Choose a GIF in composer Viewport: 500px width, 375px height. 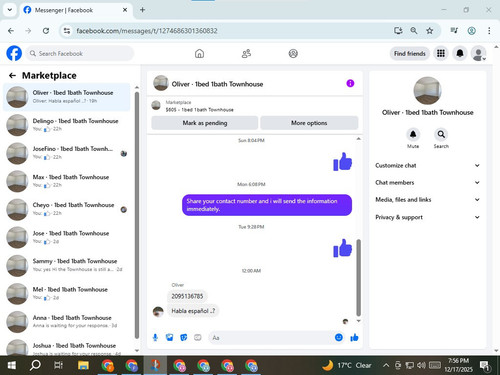pos(198,338)
